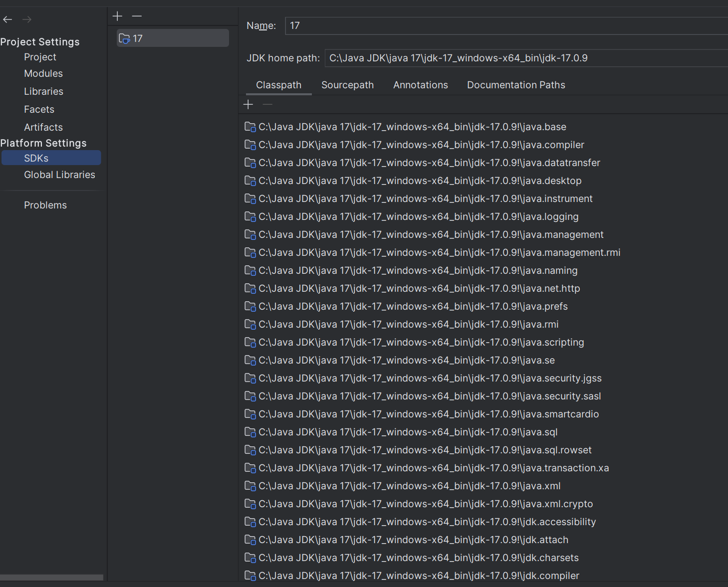Go to the Documentation Paths tab

pyautogui.click(x=515, y=85)
